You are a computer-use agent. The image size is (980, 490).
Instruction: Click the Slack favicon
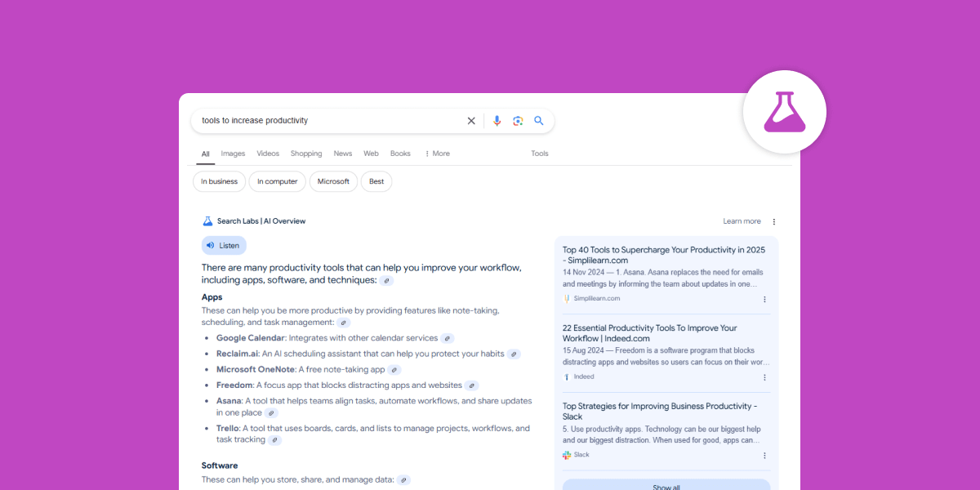tap(567, 455)
